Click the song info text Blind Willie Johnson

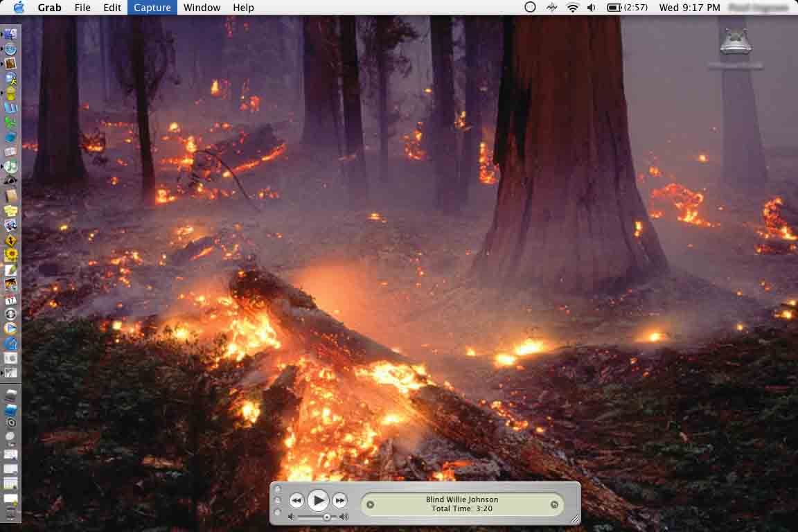(x=462, y=499)
